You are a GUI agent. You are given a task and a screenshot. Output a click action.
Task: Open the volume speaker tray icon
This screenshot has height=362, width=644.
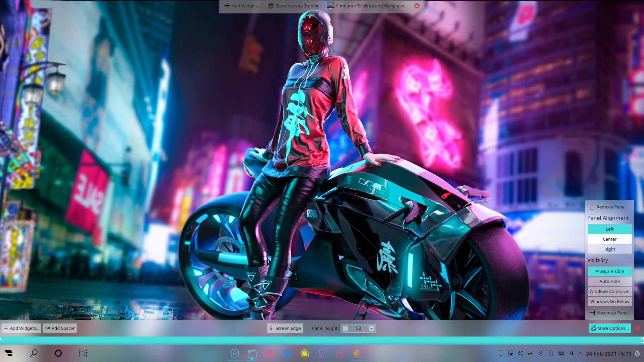[x=521, y=353]
